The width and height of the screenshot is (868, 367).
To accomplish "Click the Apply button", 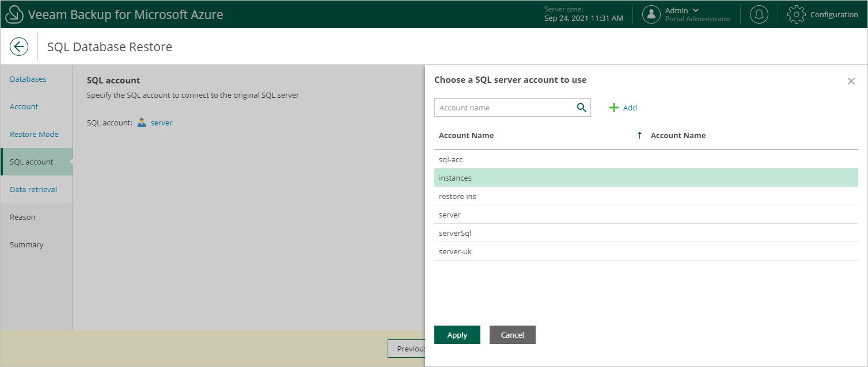I will point(457,335).
